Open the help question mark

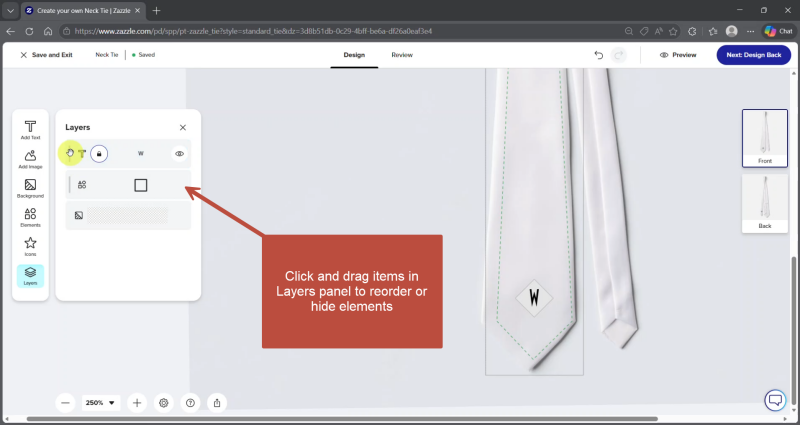tap(190, 403)
